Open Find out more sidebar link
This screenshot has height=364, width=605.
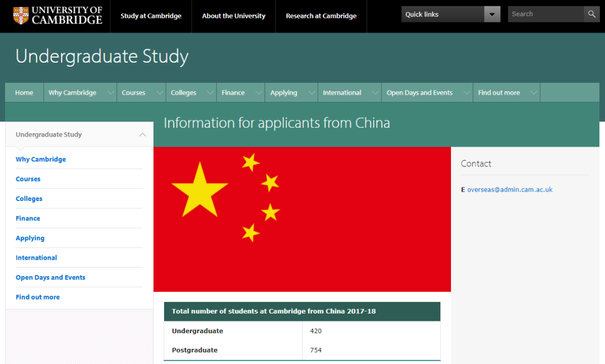tap(38, 297)
